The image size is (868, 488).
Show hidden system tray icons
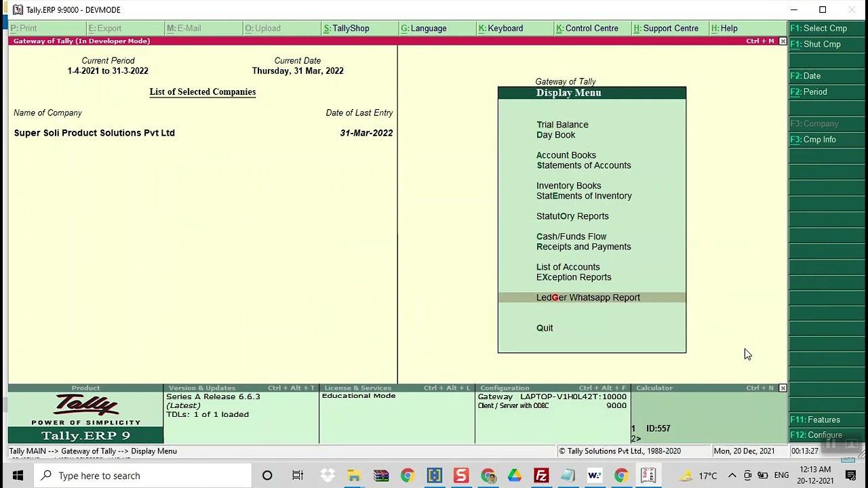click(732, 476)
